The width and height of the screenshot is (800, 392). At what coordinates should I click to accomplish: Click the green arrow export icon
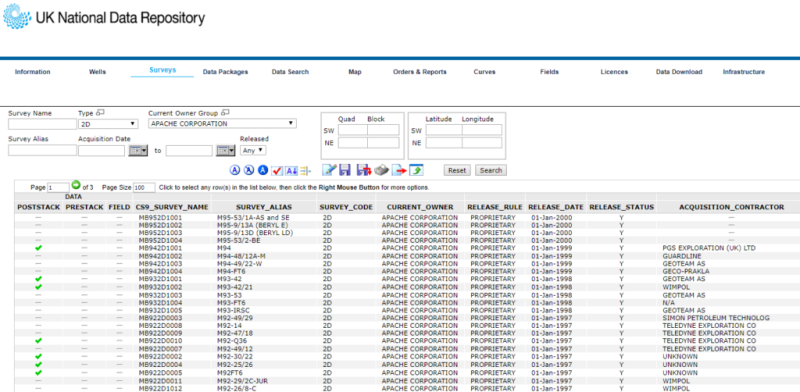pyautogui.click(x=416, y=170)
